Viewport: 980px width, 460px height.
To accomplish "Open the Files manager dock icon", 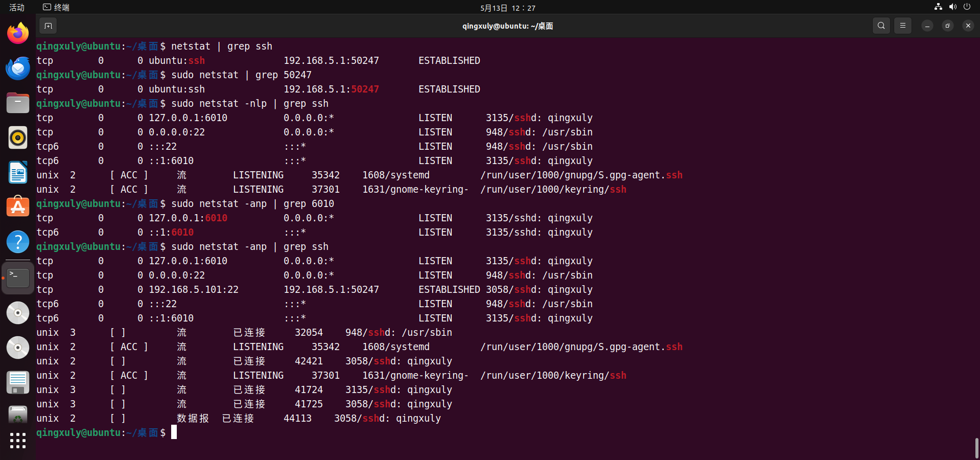I will click(x=18, y=103).
